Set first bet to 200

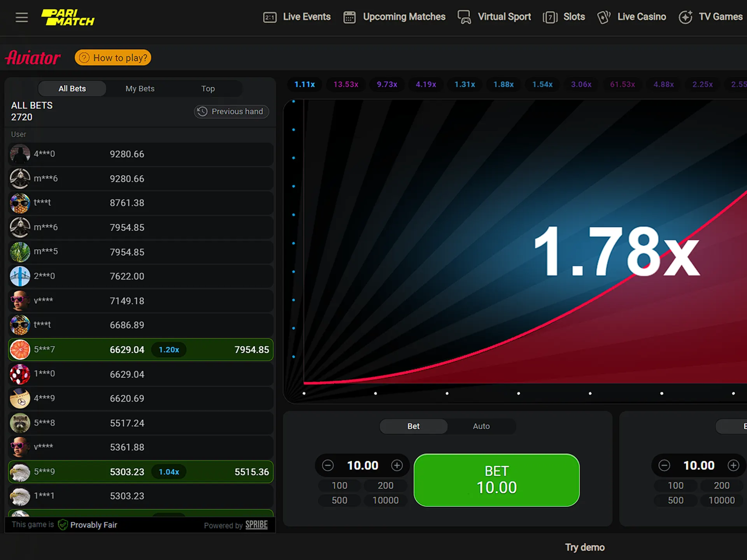pyautogui.click(x=386, y=485)
